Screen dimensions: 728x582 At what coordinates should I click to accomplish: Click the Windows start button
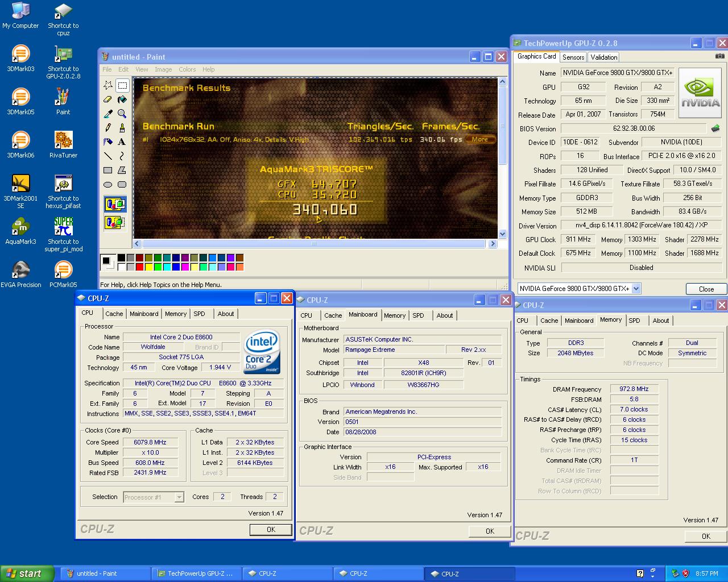coord(27,573)
